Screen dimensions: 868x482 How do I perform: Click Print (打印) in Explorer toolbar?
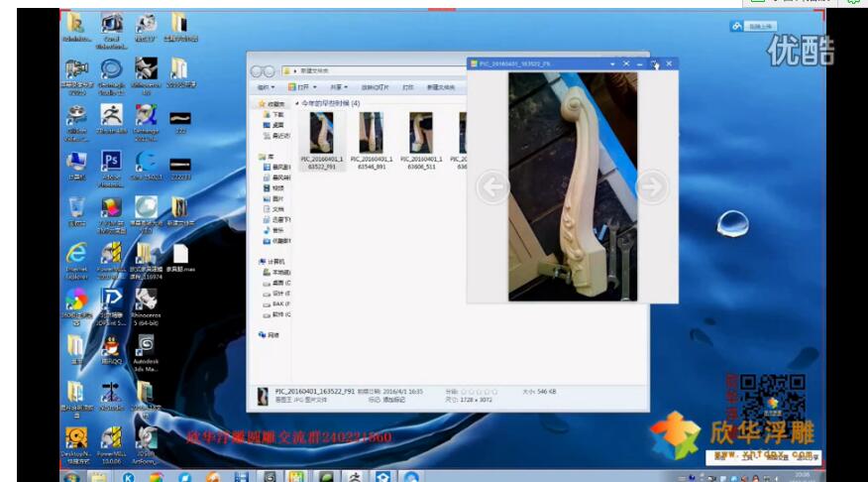tap(408, 87)
